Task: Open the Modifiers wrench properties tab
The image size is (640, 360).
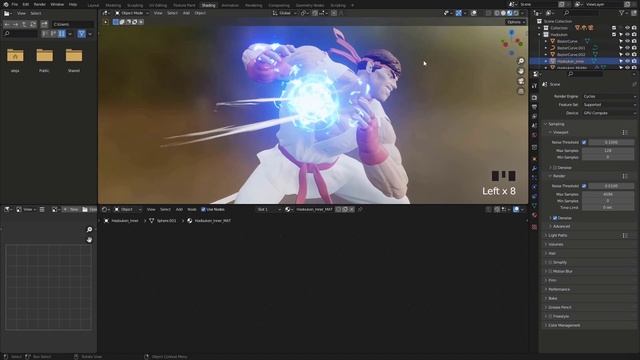Action: 534,168
